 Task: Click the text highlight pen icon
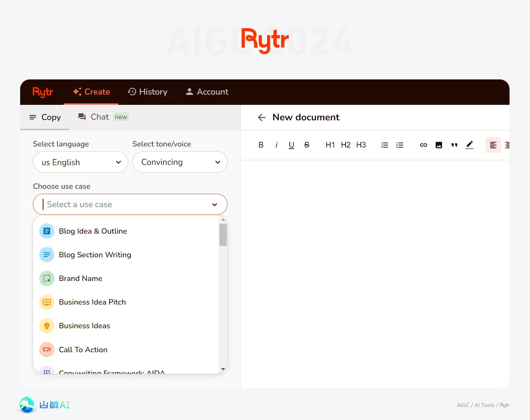click(x=470, y=145)
